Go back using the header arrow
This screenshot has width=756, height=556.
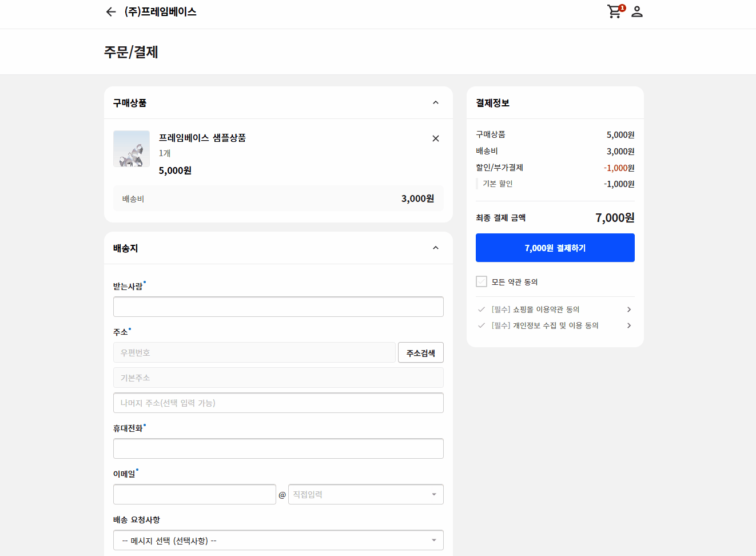[111, 11]
